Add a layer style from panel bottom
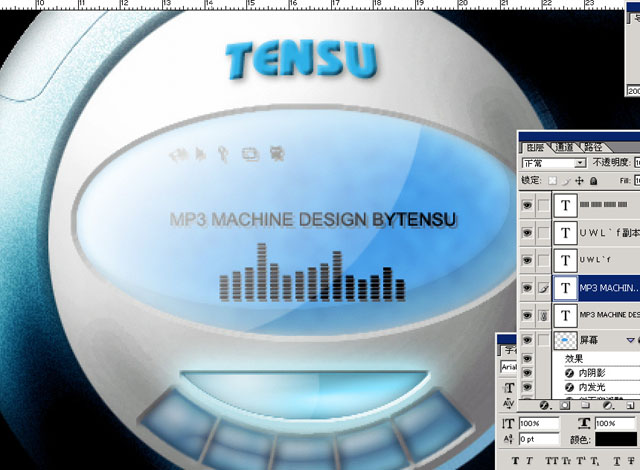This screenshot has height=470, width=640. click(545, 405)
